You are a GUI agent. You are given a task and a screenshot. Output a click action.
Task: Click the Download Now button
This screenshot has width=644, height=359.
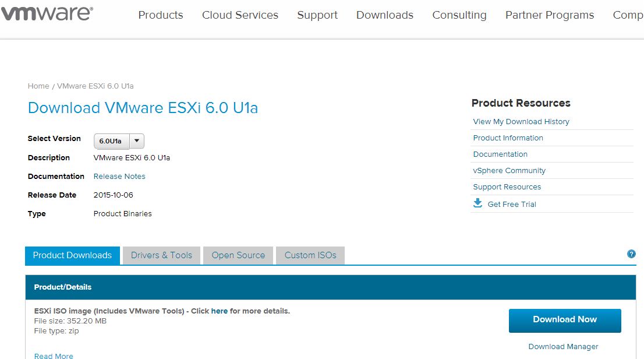tap(565, 321)
